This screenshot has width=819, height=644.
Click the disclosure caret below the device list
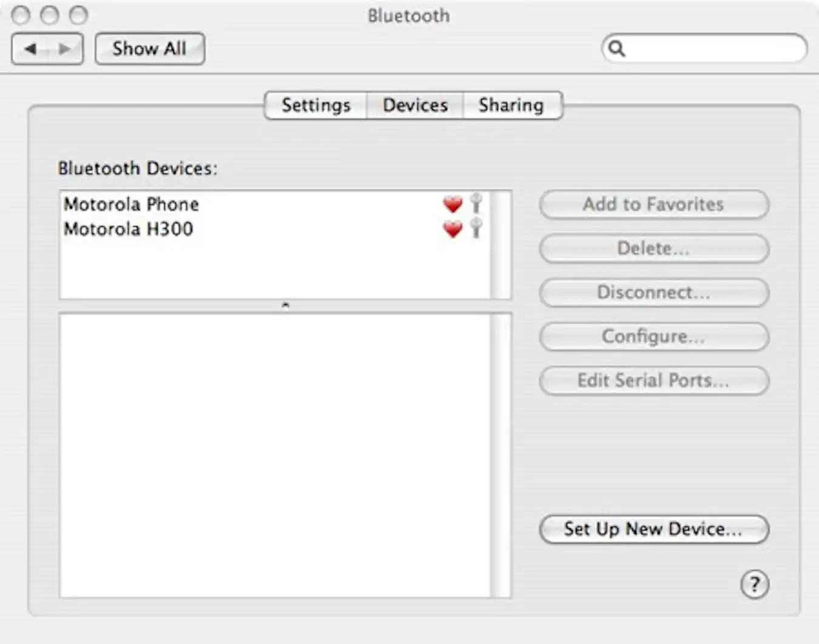click(285, 305)
